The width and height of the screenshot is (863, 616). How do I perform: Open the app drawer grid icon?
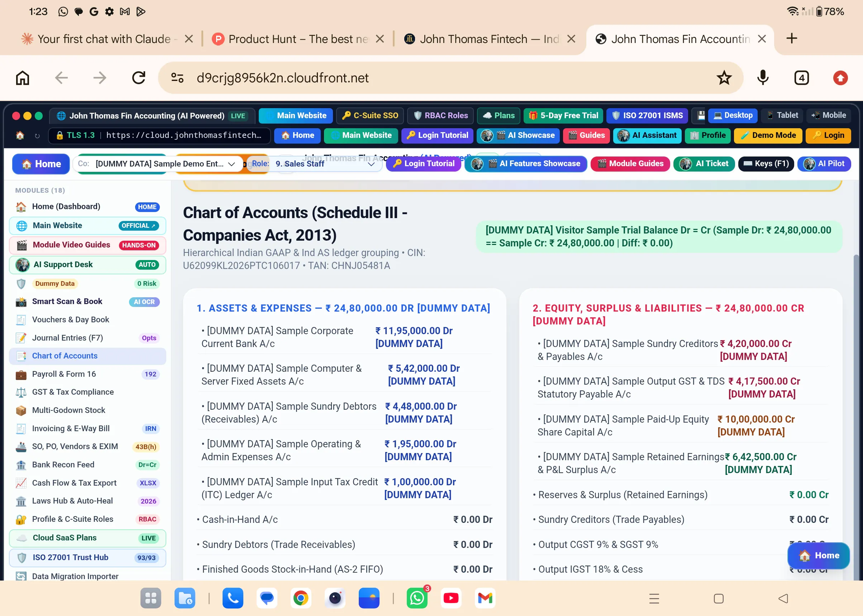151,598
